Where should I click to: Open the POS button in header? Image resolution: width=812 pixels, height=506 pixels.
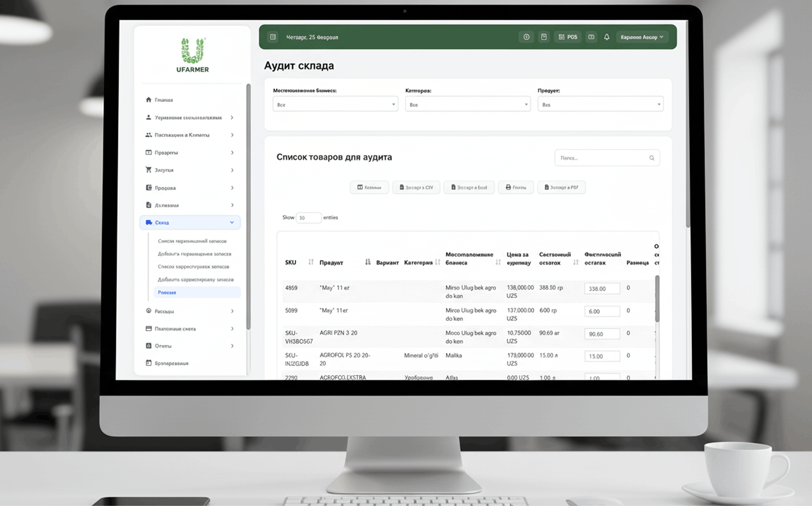[x=568, y=37]
